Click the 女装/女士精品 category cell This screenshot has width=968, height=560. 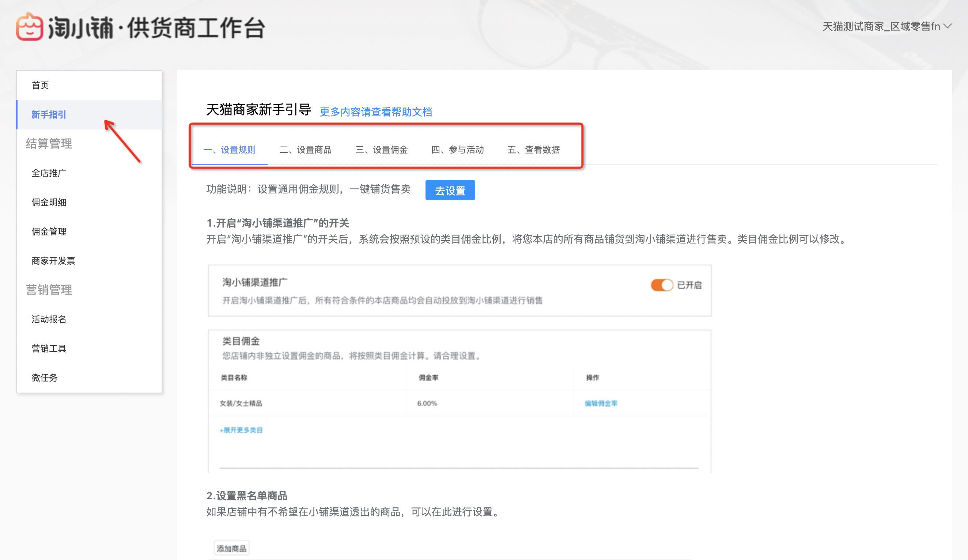[x=241, y=403]
